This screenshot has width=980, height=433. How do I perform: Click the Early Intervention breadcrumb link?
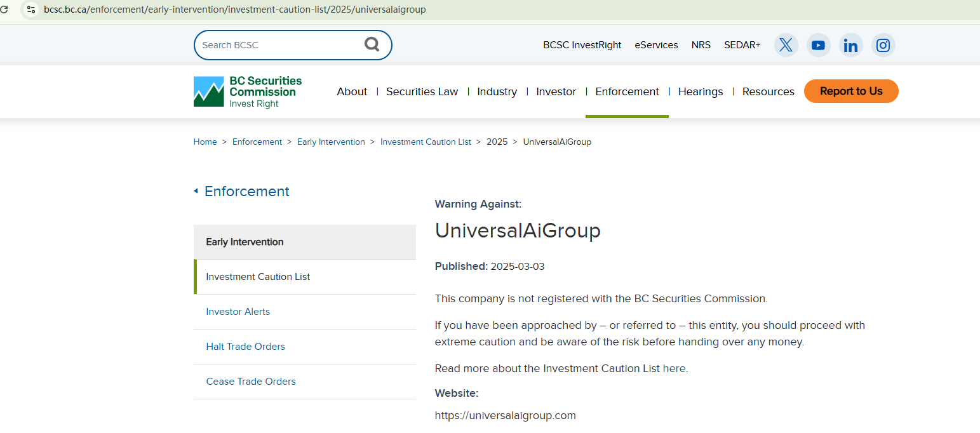[331, 142]
